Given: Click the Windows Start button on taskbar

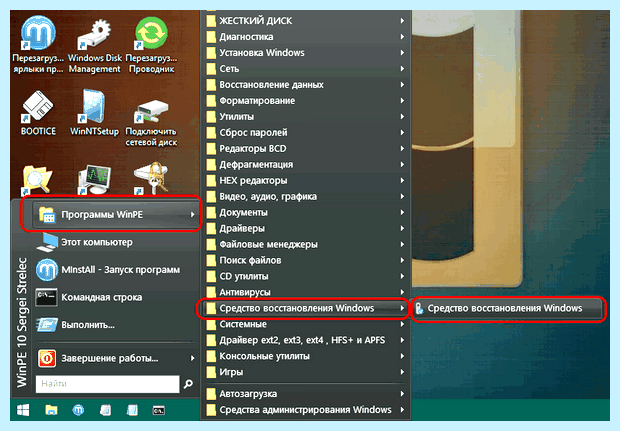Looking at the screenshot, I should tap(23, 410).
